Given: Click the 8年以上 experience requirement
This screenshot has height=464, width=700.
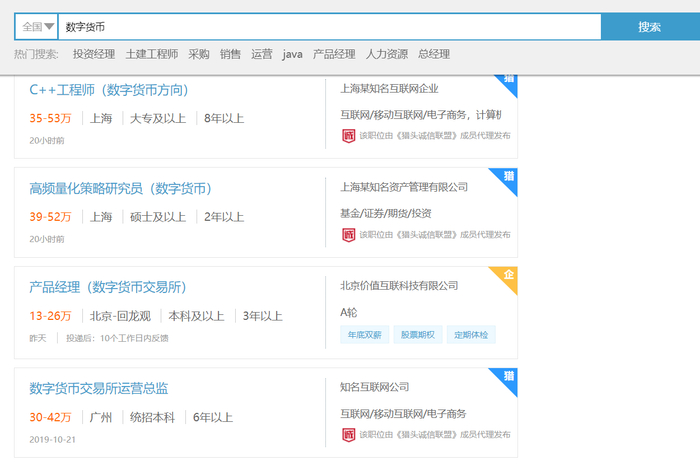Looking at the screenshot, I should coord(224,118).
